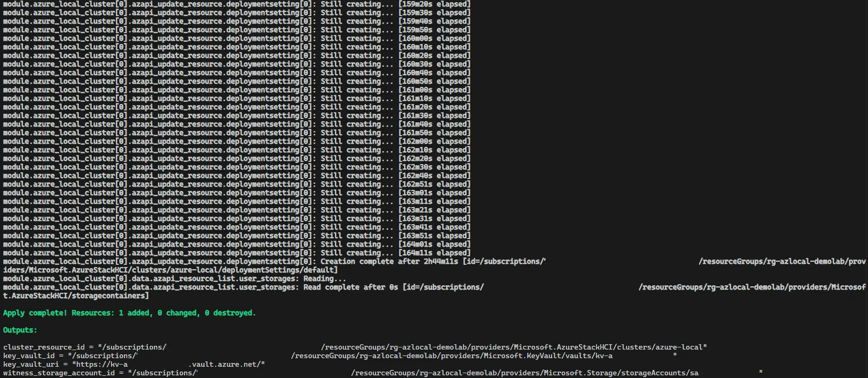Click 'Microsoft.KeyVault/vaults/kv-a' path text
The image size is (868, 378).
pos(548,355)
